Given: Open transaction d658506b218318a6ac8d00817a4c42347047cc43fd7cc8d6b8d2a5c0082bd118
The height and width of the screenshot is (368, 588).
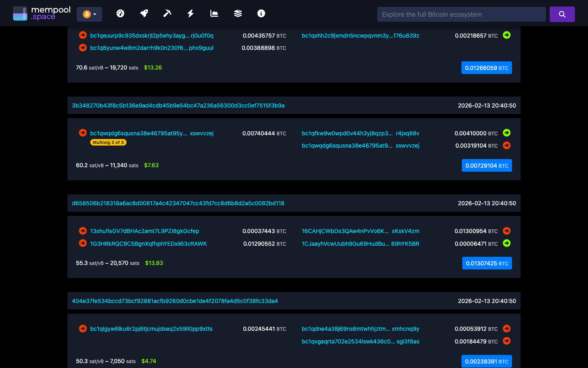Looking at the screenshot, I should coord(178,203).
